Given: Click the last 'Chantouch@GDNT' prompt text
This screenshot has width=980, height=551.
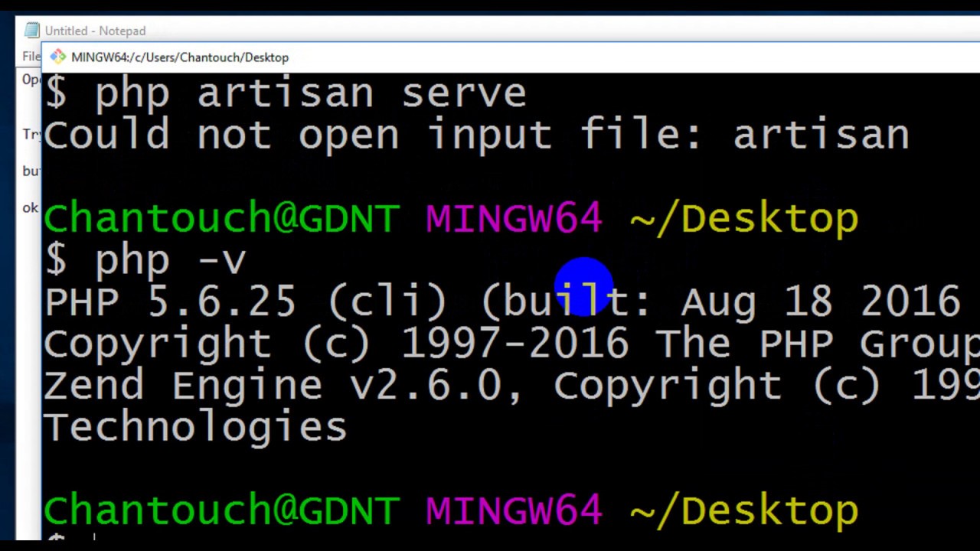Looking at the screenshot, I should [x=221, y=510].
